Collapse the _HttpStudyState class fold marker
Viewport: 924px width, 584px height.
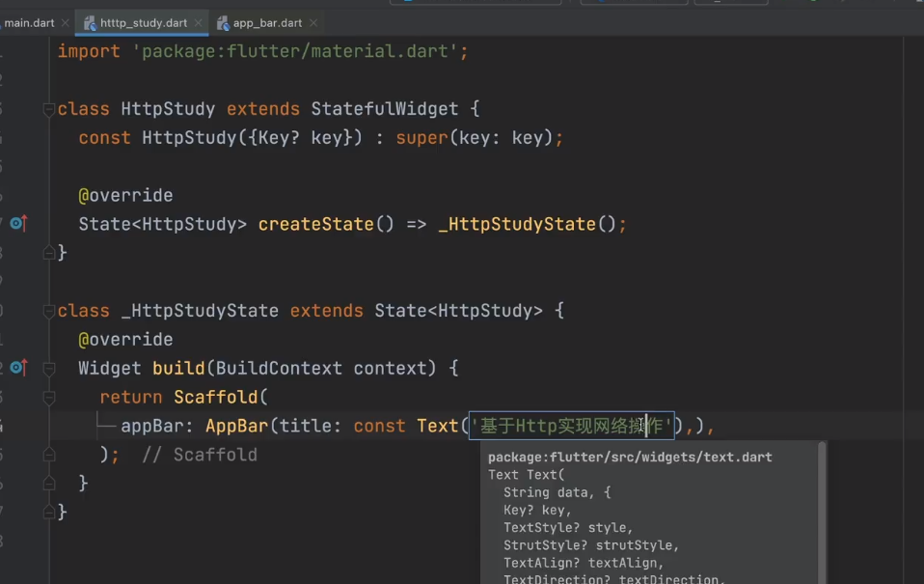[49, 311]
